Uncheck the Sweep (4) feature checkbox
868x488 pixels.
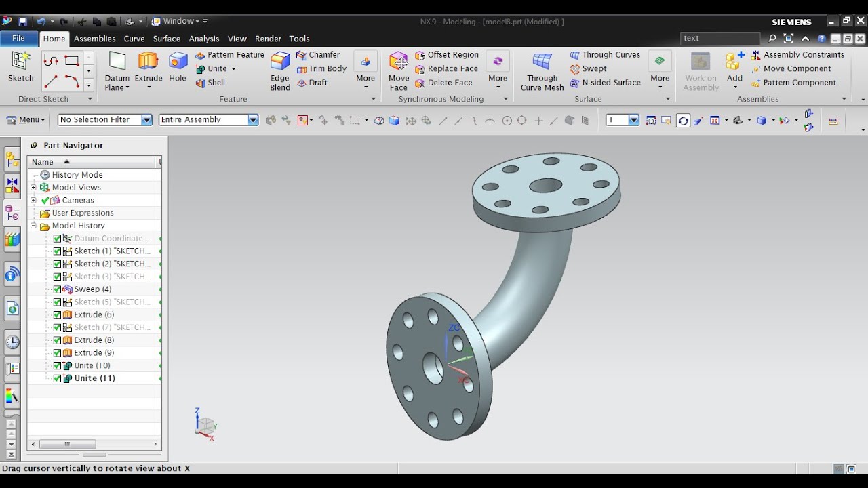57,289
